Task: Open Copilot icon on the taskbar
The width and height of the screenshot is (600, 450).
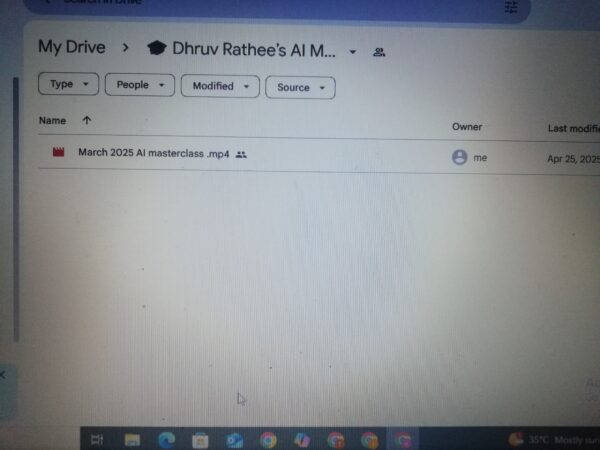Action: click(x=302, y=440)
